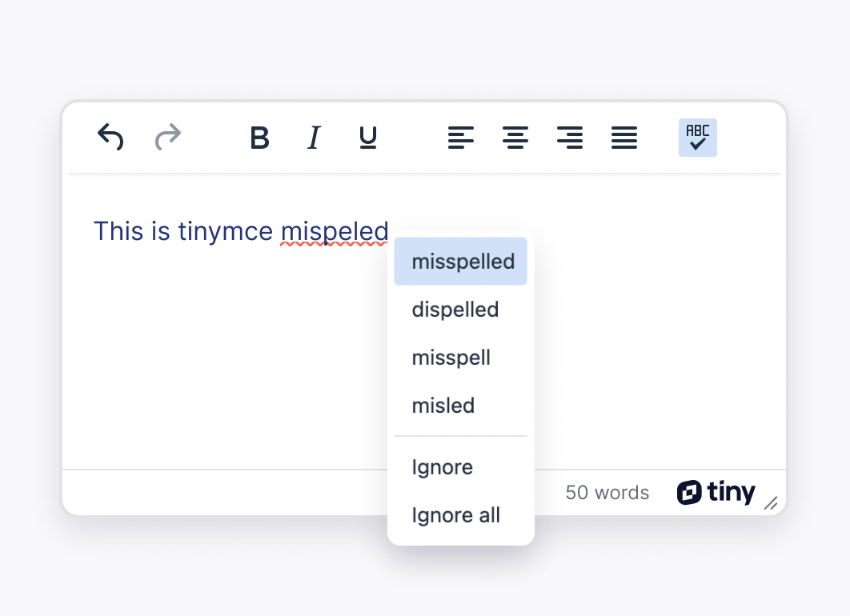
Task: Click 'Ignore all' in the spelling menu
Action: click(455, 515)
